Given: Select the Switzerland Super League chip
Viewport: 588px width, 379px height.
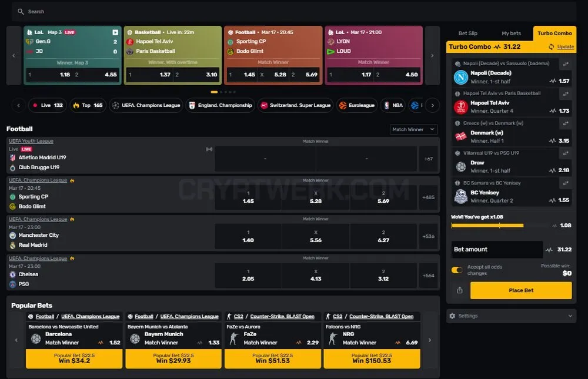Looking at the screenshot, I should pos(296,105).
